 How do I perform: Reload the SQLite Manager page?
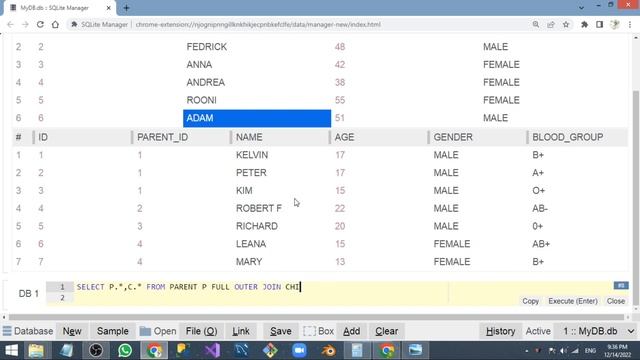click(x=40, y=24)
